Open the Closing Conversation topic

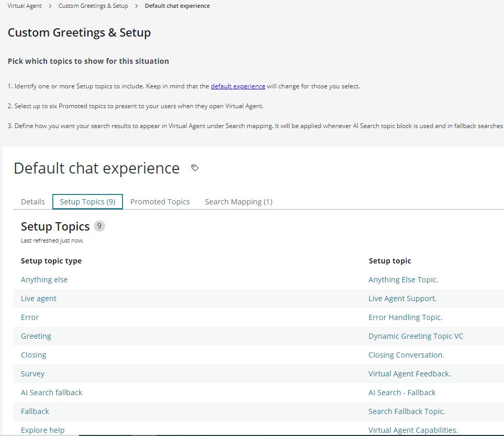coord(406,354)
